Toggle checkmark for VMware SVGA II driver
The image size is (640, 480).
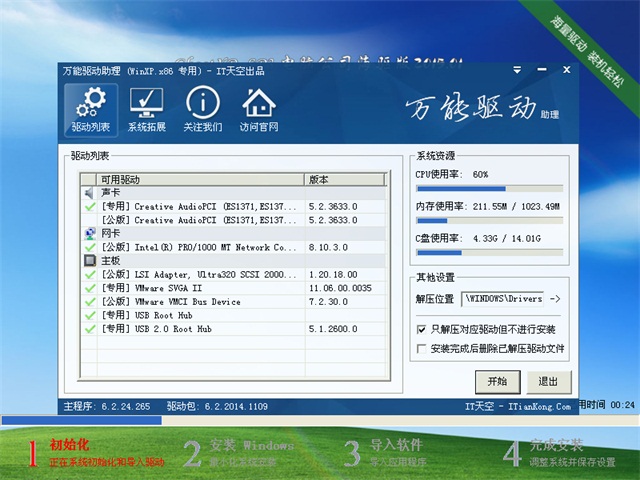[90, 287]
